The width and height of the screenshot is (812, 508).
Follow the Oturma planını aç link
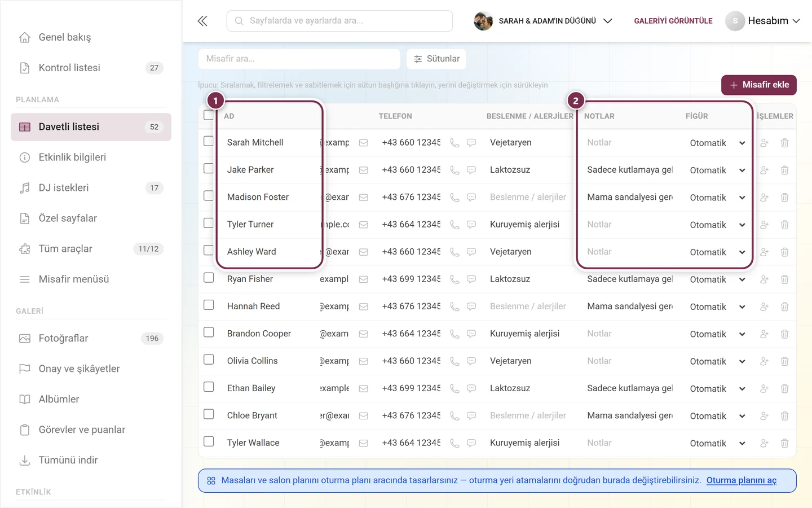click(742, 480)
